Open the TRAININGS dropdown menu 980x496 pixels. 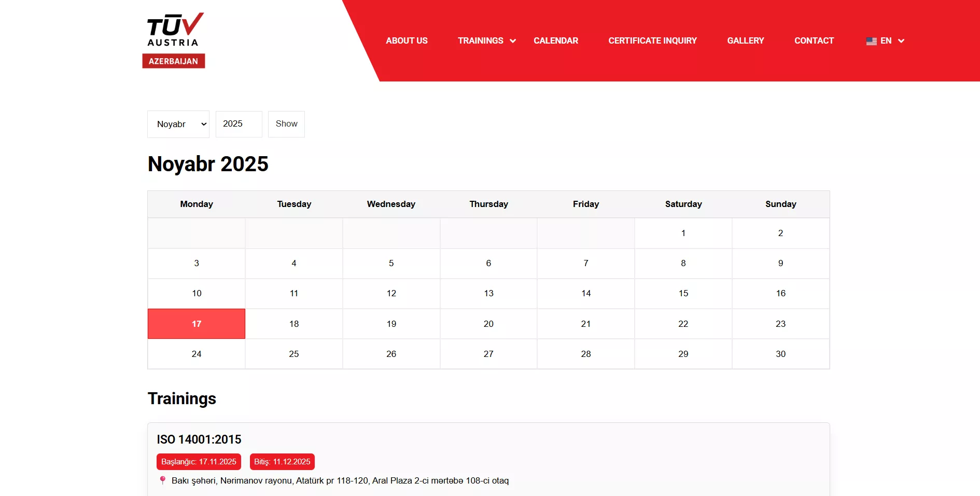481,40
